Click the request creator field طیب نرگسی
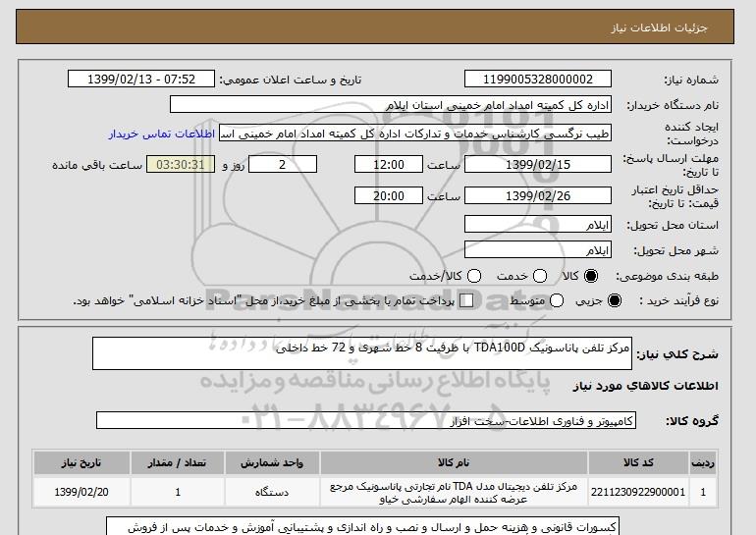The image size is (756, 535). (415, 134)
